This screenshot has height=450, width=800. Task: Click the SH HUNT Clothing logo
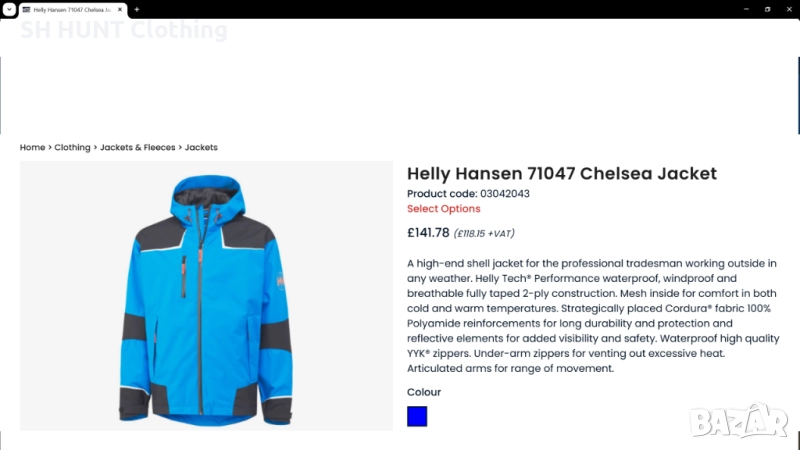124,30
